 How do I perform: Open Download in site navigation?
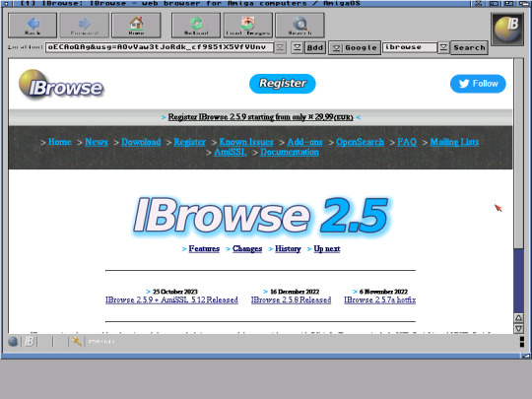(x=141, y=142)
